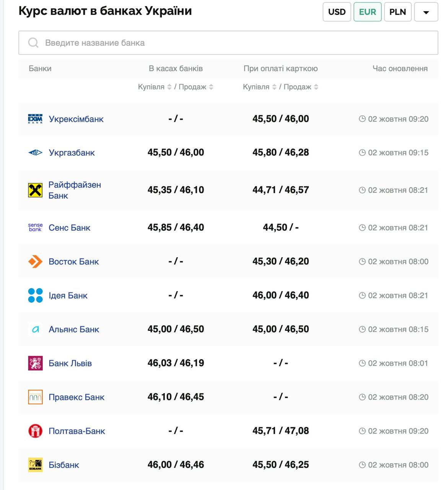Click the Ідея Банк blue dots logo
This screenshot has width=448, height=490.
click(x=35, y=296)
